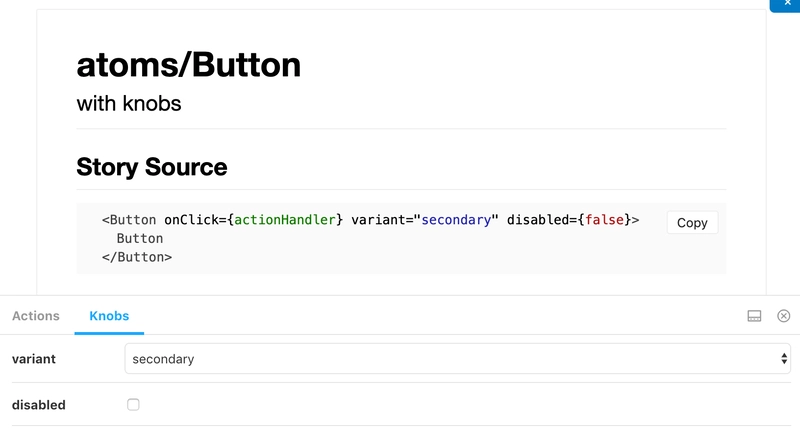Close the info overlay with the blue X
This screenshot has width=800, height=429.
pyautogui.click(x=787, y=4)
